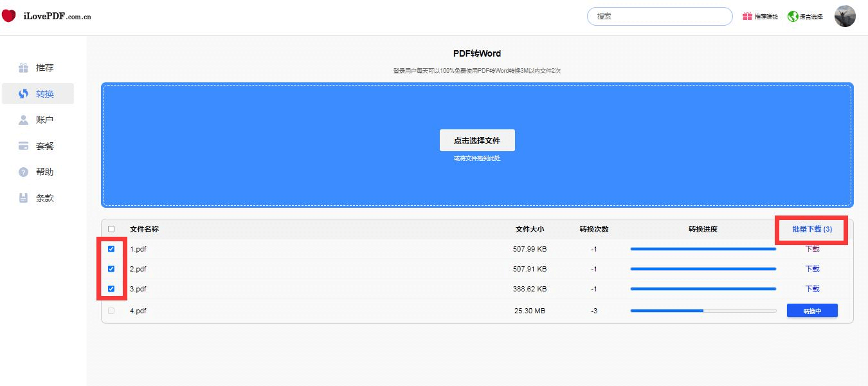
Task: Click the 转换 convert arrows icon
Action: [x=23, y=94]
